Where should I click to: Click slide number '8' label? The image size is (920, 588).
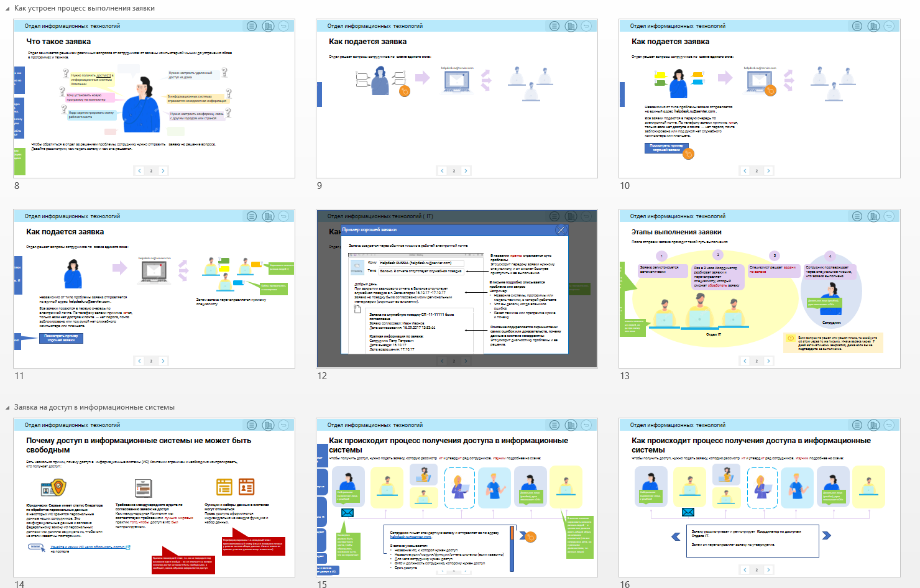17,186
